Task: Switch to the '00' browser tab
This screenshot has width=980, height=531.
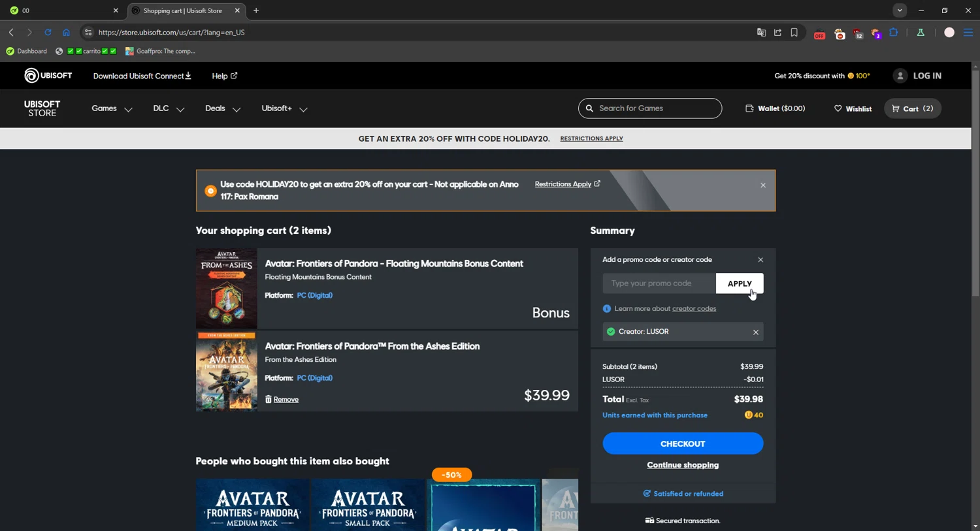Action: (63, 10)
